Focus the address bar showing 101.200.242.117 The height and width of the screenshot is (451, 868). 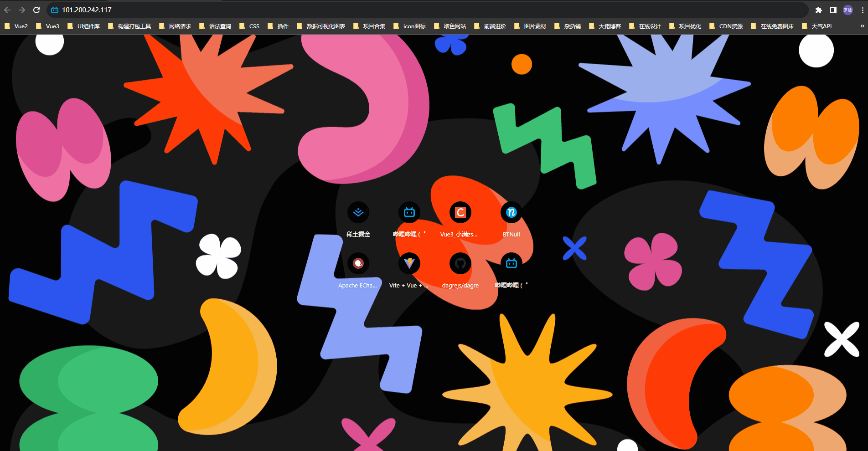point(428,10)
